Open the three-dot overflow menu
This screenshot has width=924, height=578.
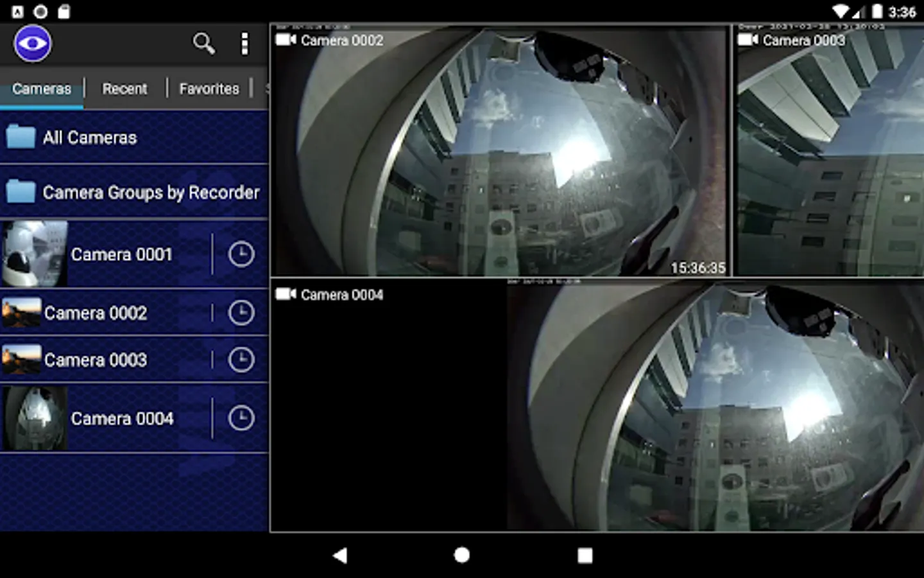click(x=244, y=44)
